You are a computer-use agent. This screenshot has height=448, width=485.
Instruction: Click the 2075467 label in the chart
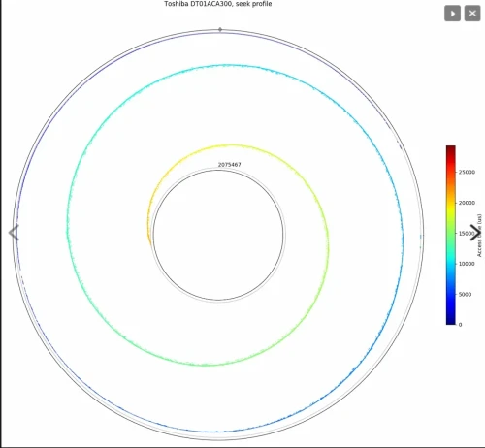(229, 165)
